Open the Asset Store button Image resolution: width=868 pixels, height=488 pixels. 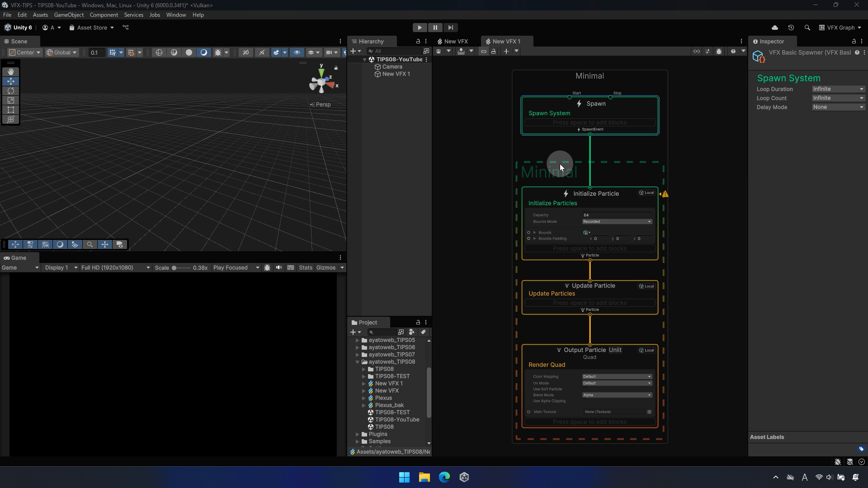pyautogui.click(x=92, y=28)
